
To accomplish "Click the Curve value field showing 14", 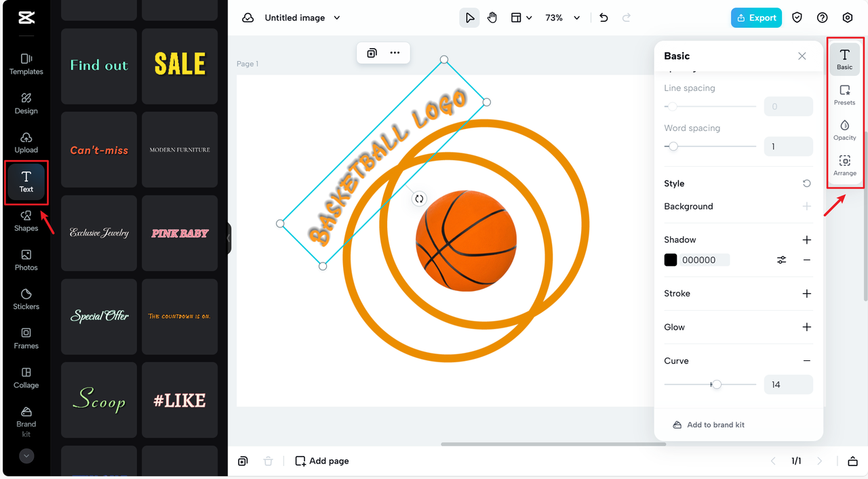I will click(x=788, y=385).
